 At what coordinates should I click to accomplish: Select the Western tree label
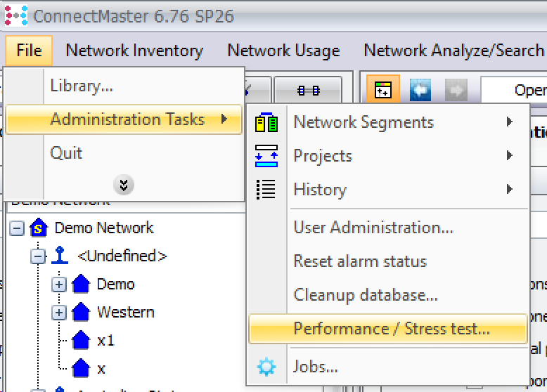pyautogui.click(x=126, y=312)
